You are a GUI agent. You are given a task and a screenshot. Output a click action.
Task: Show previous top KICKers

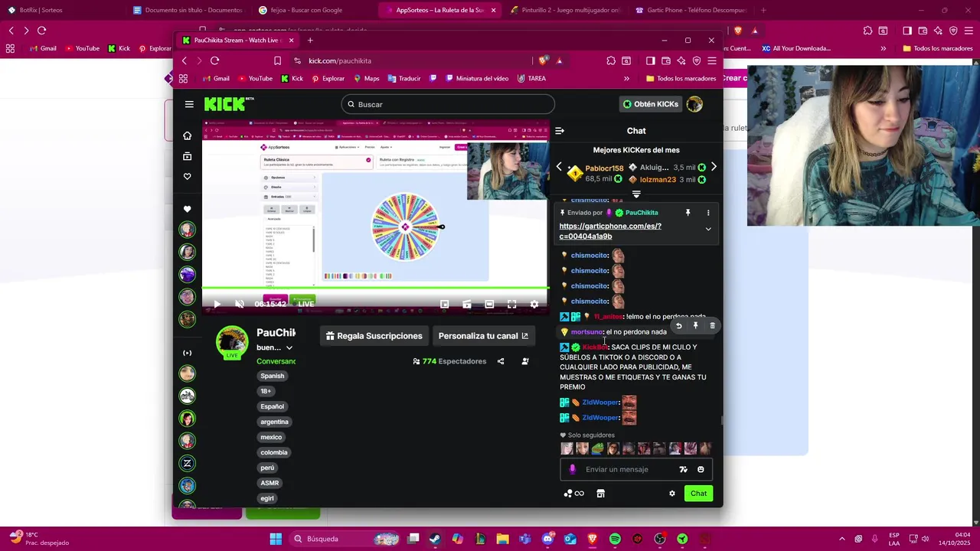coord(559,167)
